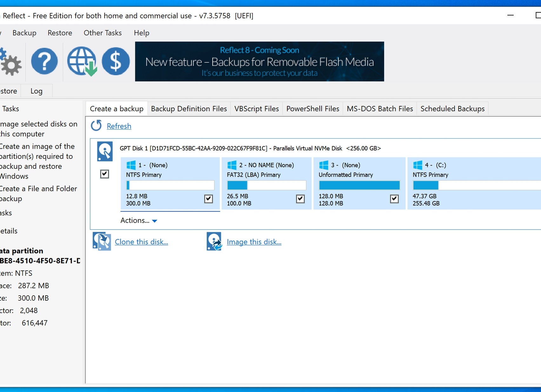Screen dimensions: 541x392
Task: Click the '3 - (None)' partition title
Action: tap(346, 165)
